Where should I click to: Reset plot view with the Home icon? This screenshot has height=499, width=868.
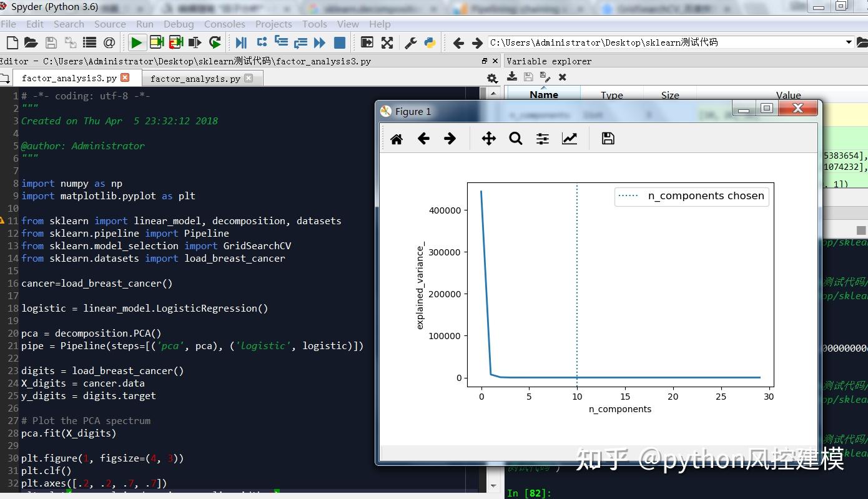click(396, 138)
